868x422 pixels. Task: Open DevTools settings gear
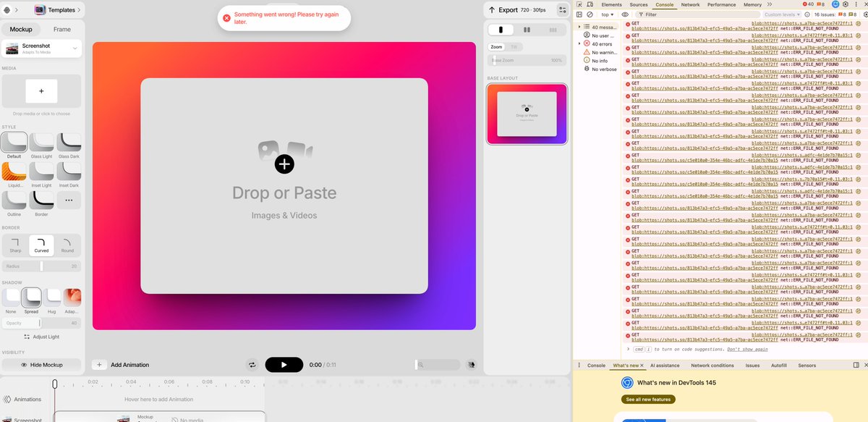click(x=845, y=4)
